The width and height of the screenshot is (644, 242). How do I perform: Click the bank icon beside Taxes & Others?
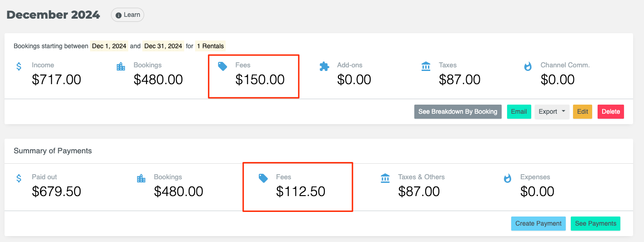pos(385,178)
